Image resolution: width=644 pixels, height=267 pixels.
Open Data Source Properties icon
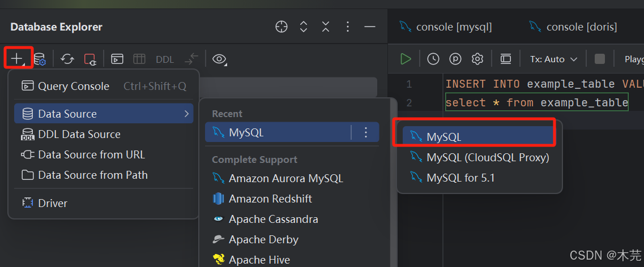pos(40,59)
